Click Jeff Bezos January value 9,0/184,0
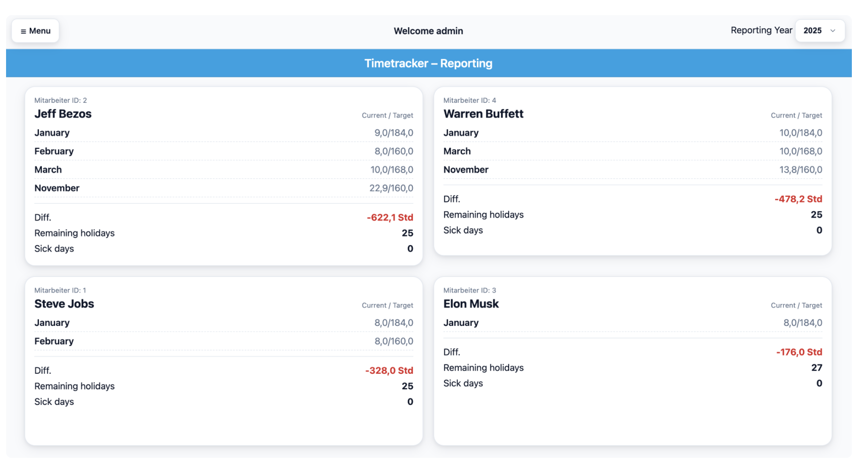Image resolution: width=868 pixels, height=466 pixels. pyautogui.click(x=394, y=133)
